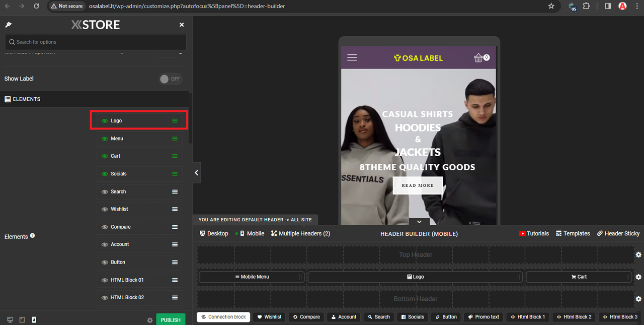
Task: Collapse header builder with down chevron
Action: tap(419, 222)
